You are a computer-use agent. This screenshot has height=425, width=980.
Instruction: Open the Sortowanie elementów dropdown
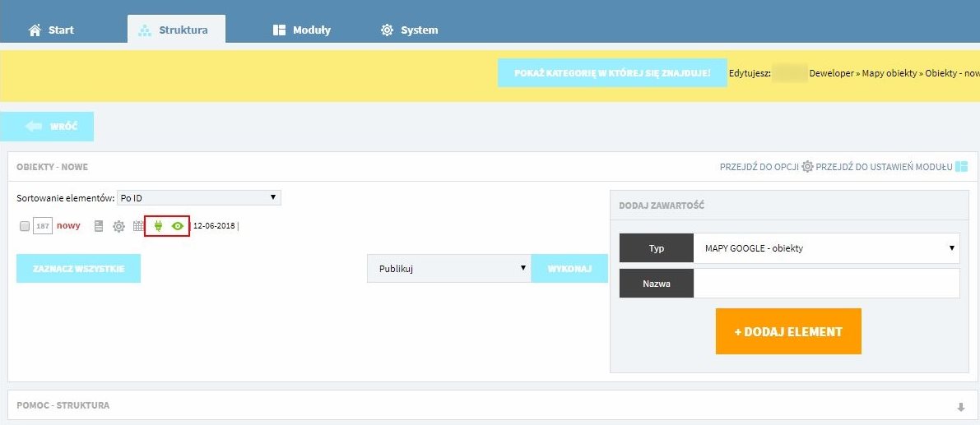point(199,198)
